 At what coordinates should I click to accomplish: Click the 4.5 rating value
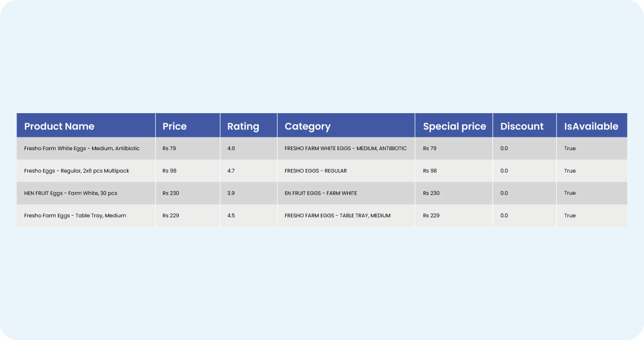pyautogui.click(x=231, y=216)
